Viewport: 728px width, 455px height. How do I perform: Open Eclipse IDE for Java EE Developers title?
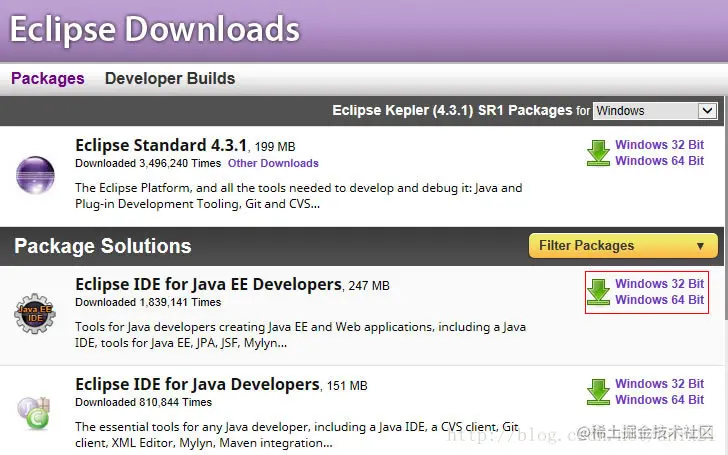[208, 284]
